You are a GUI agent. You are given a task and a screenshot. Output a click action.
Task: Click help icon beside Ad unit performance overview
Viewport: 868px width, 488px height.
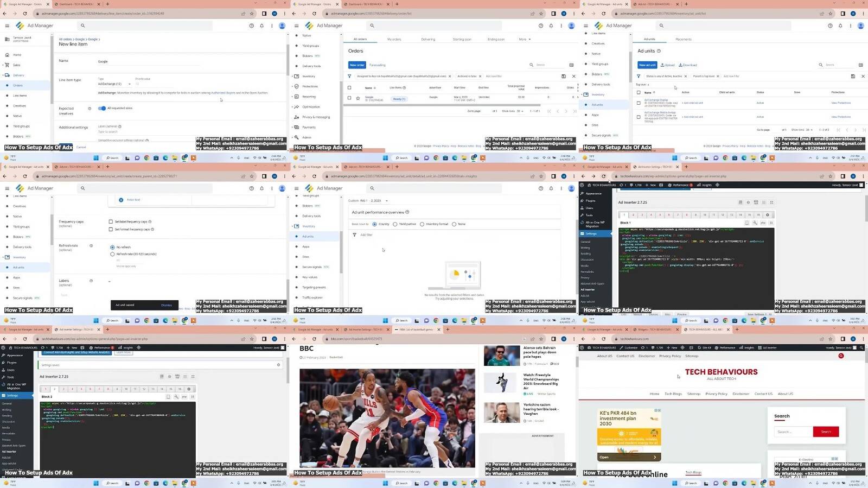pos(407,212)
